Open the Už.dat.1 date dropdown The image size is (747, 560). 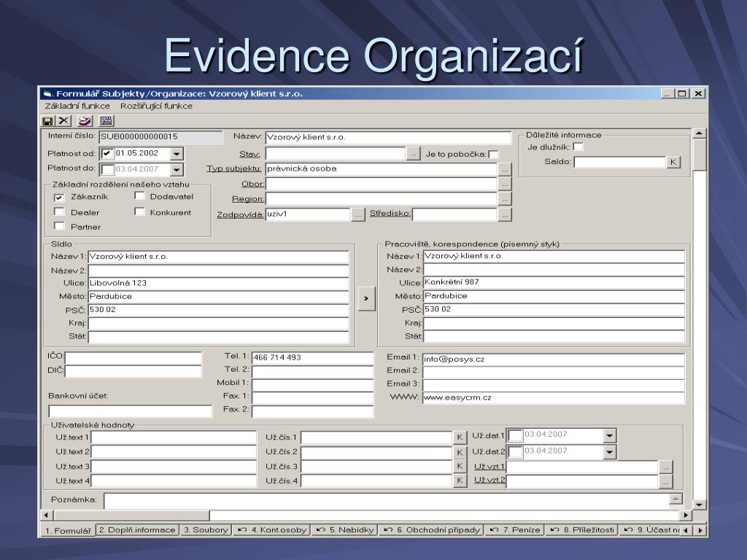610,436
